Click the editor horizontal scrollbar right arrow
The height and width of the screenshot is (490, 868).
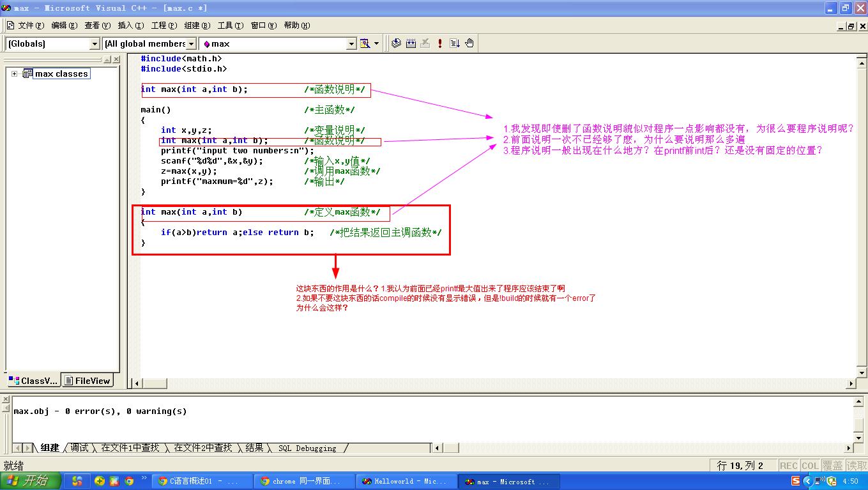[x=851, y=384]
